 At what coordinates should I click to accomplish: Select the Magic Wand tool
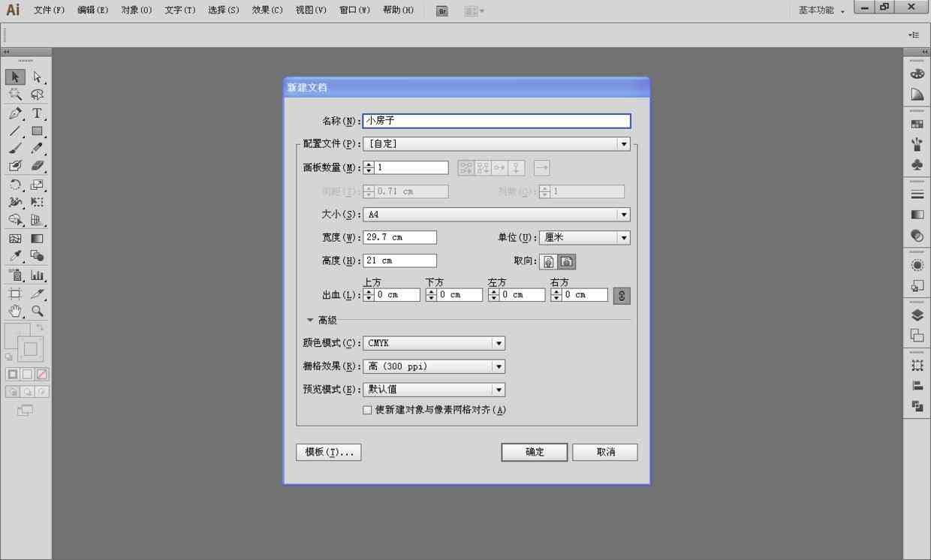(15, 95)
